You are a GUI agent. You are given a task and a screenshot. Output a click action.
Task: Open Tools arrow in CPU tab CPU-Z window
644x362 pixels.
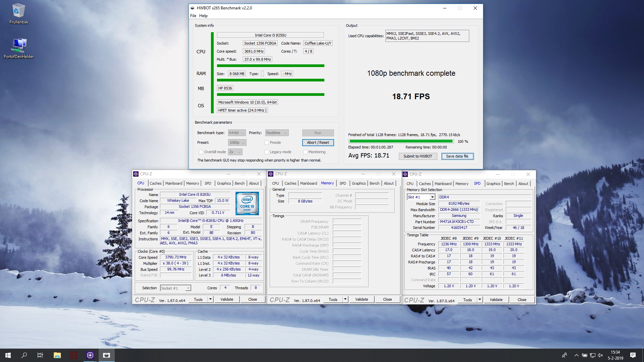[211, 299]
